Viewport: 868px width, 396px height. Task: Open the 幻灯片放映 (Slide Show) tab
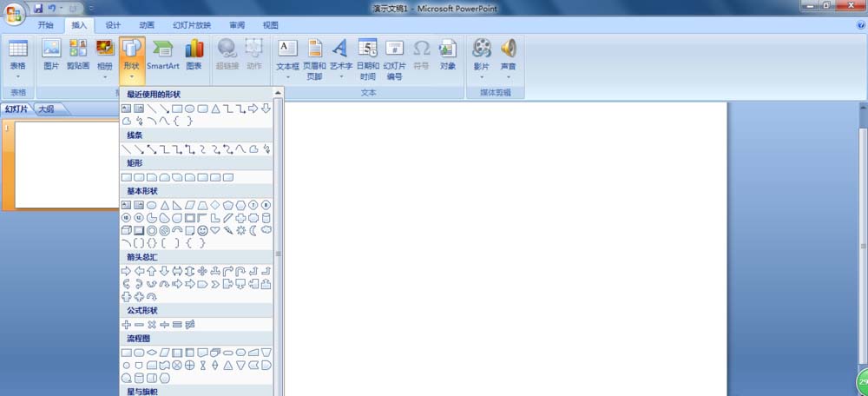click(192, 25)
